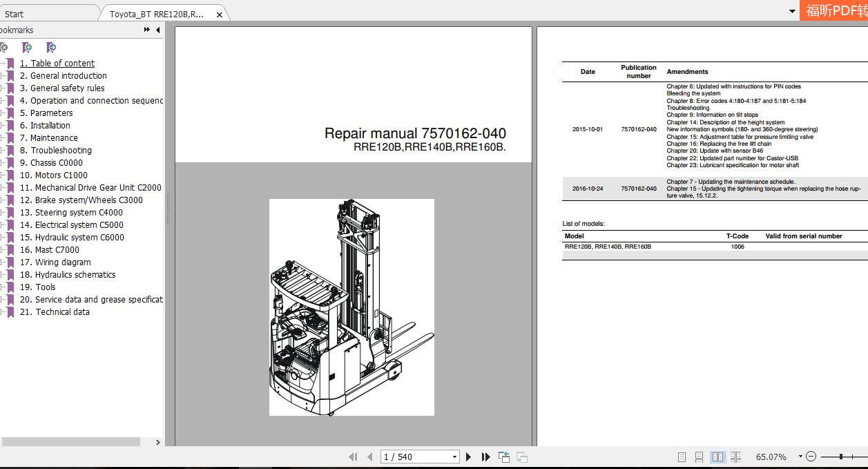
Task: Expand bookmark options with double-arrow chevron
Action: tap(146, 30)
